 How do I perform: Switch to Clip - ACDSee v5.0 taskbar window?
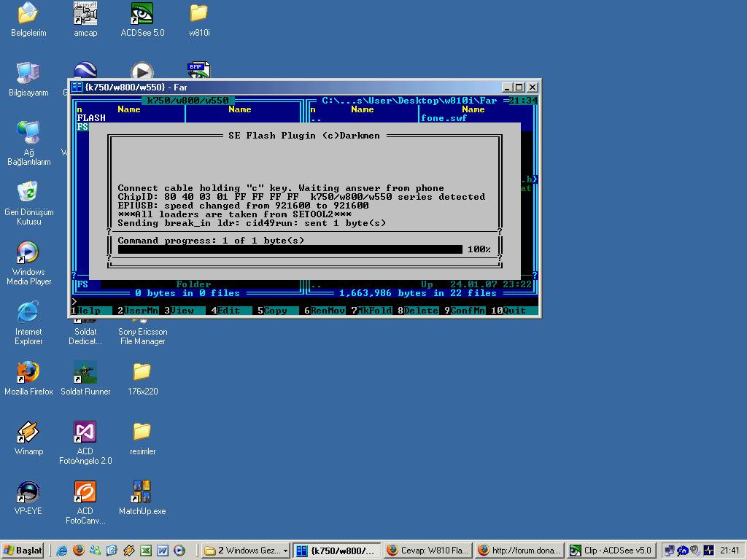click(611, 551)
